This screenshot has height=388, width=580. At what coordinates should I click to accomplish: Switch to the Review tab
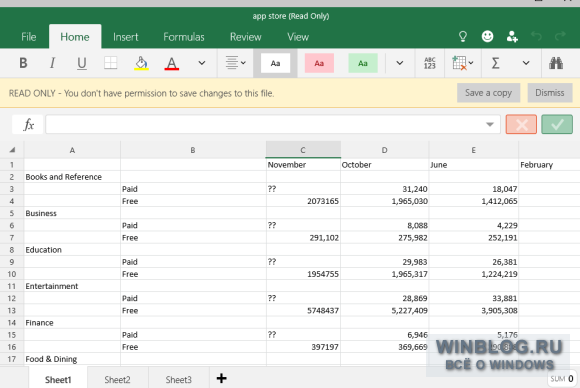point(246,37)
